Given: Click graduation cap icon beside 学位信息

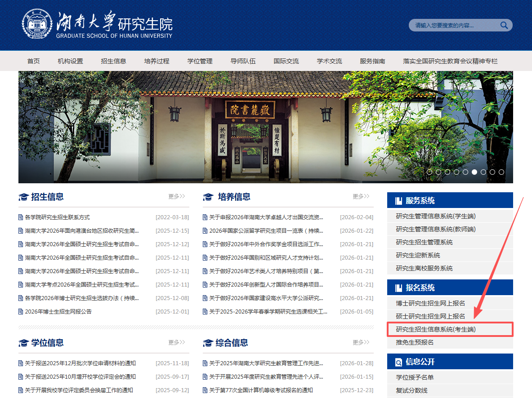Looking at the screenshot, I should point(23,343).
